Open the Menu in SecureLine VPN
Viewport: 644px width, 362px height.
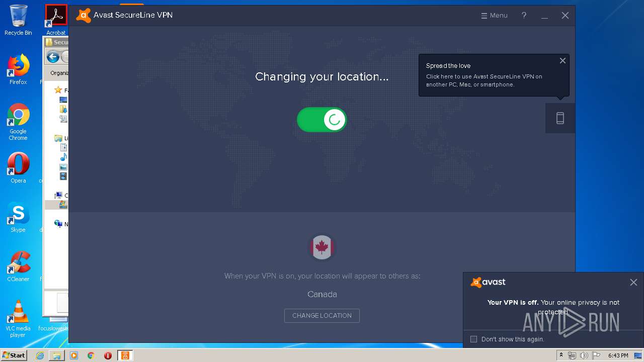click(x=494, y=16)
